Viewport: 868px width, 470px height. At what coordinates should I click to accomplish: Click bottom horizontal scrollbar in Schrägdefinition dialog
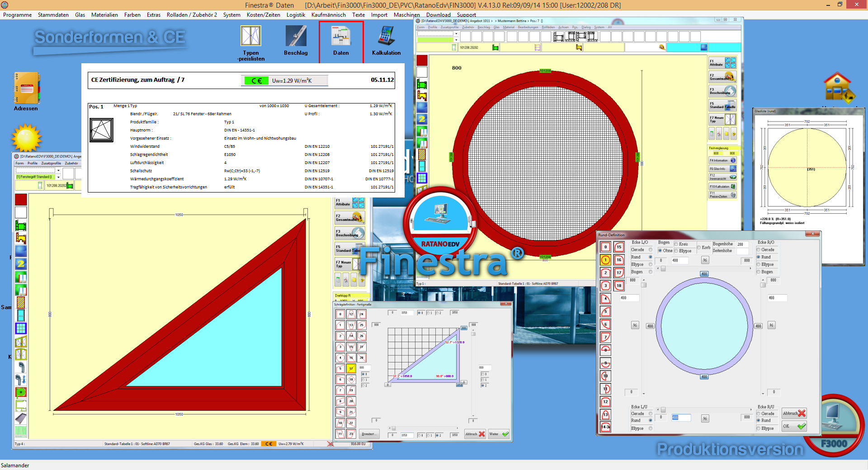[423, 428]
